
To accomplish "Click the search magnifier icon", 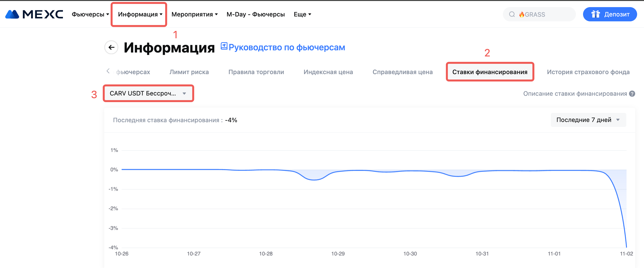I will pos(512,14).
